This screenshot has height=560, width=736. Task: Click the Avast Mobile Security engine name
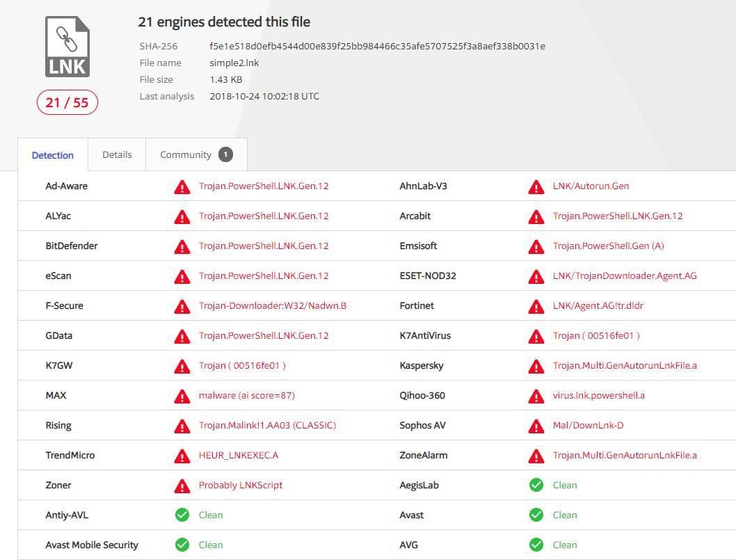(92, 545)
